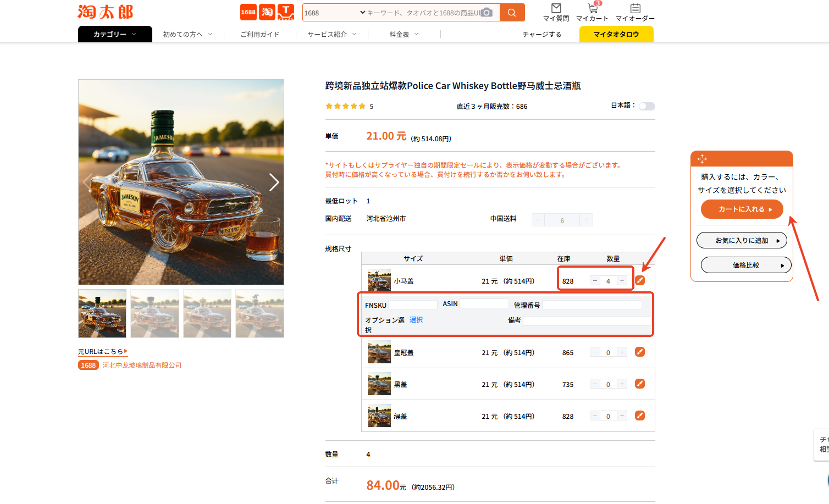Select the 1688 source icon
The height and width of the screenshot is (504, 829).
coord(248,12)
